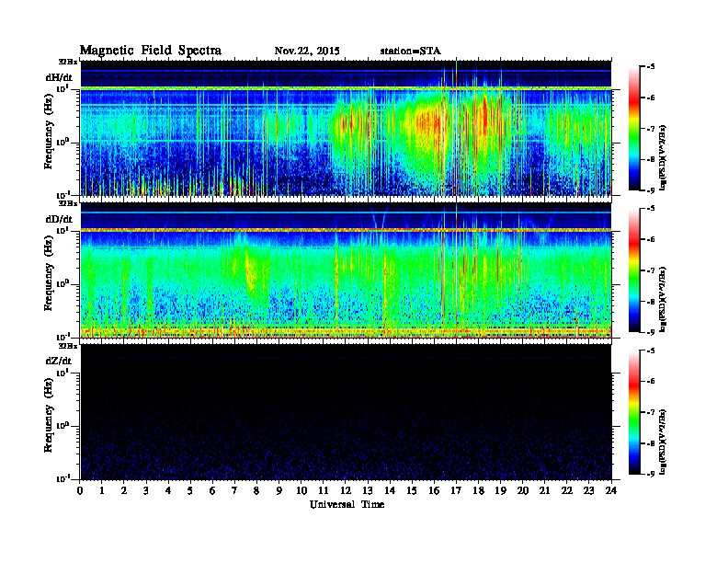Click the hour 9 tick label on the time axis
This screenshot has width=728, height=563.
coord(279,490)
